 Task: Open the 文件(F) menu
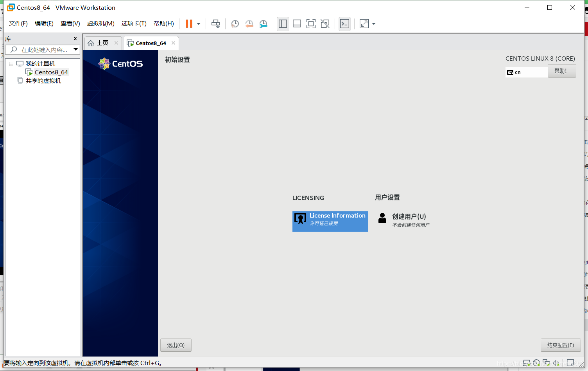pyautogui.click(x=18, y=23)
